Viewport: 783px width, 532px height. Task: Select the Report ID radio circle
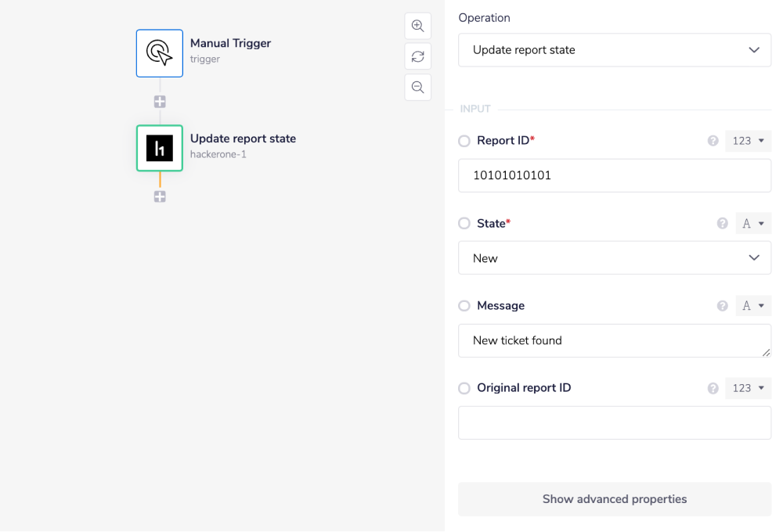(464, 140)
